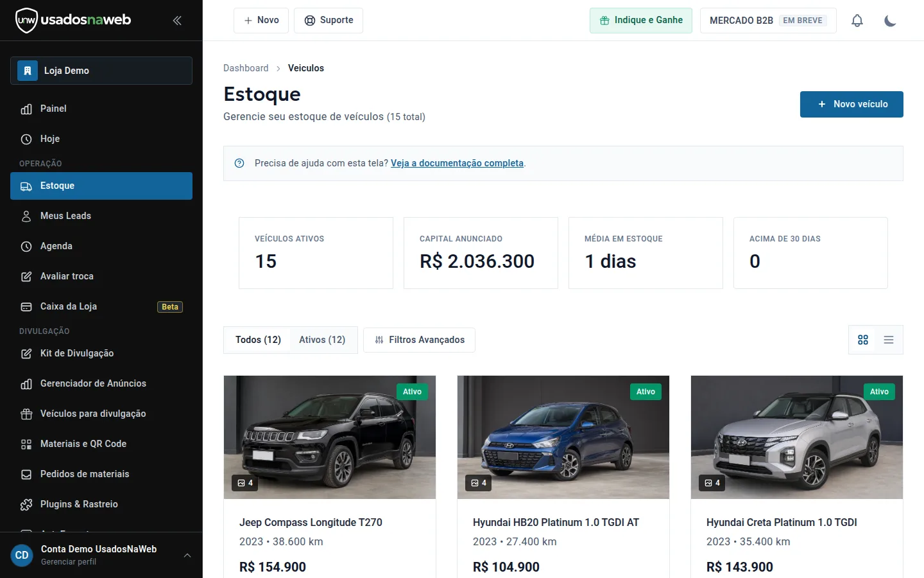Open Loja Demo store selector

click(x=101, y=71)
